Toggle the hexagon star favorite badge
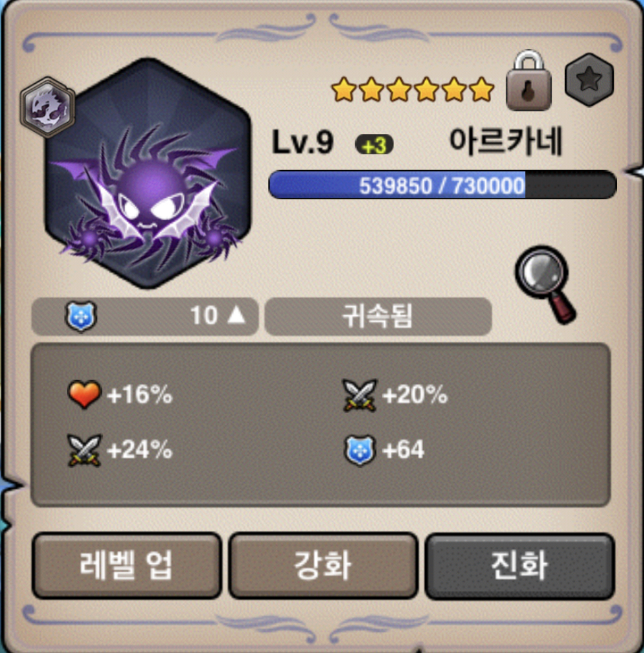Screen dimensions: 644x653 (589, 80)
